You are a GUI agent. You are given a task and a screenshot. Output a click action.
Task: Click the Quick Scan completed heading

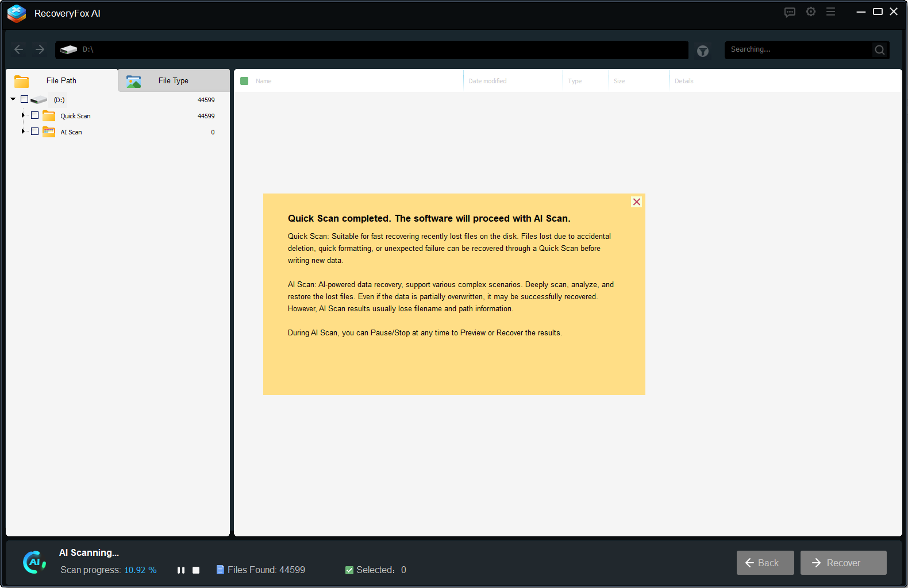[429, 218]
